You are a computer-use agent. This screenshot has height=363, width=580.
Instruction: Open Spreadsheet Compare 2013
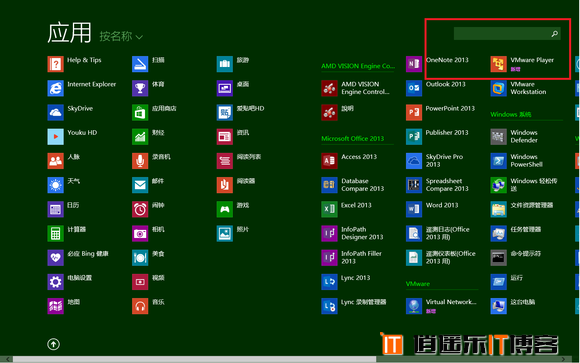pos(438,185)
